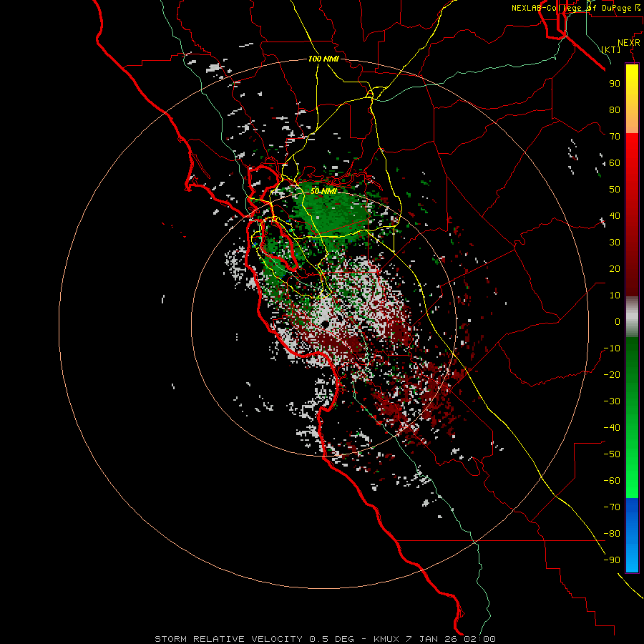Click the 10 value on velocity scale
The width and height of the screenshot is (644, 644).
615,296
